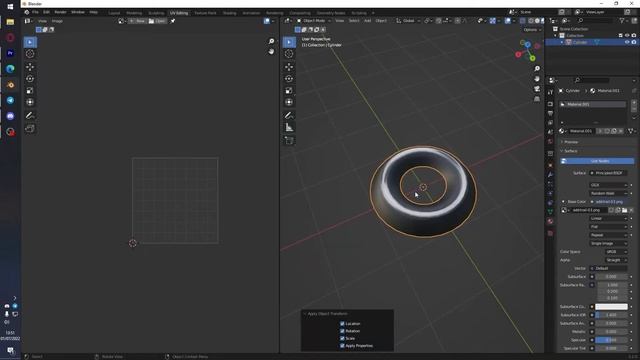Switch perspective/orthographic with the grid icon

tap(537, 99)
